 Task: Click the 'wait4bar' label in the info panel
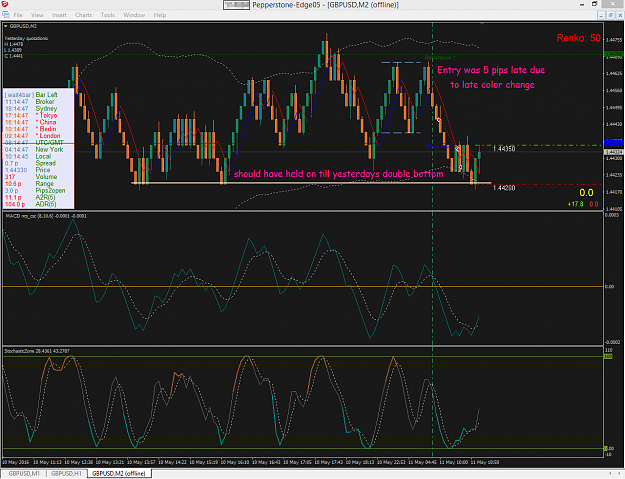click(19, 95)
